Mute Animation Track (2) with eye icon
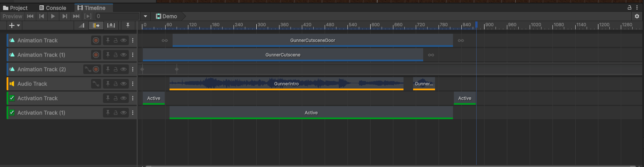Viewport: 644px width, 167px height. [x=124, y=69]
